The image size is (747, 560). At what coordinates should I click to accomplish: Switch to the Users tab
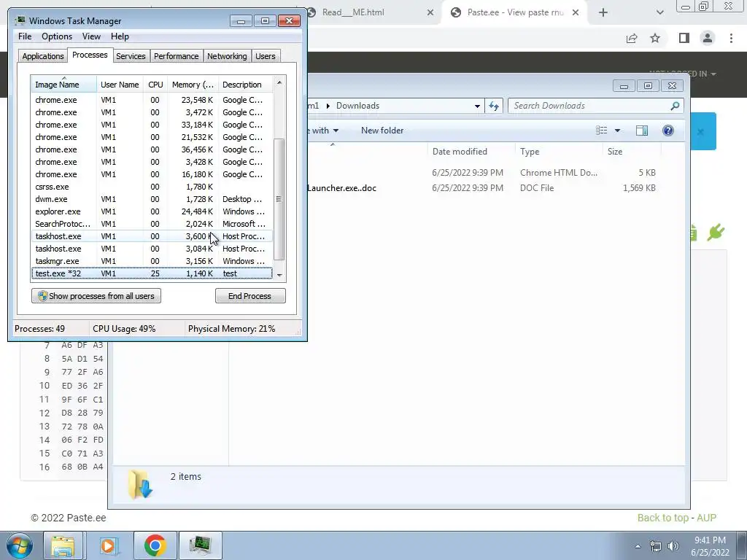[x=266, y=56]
